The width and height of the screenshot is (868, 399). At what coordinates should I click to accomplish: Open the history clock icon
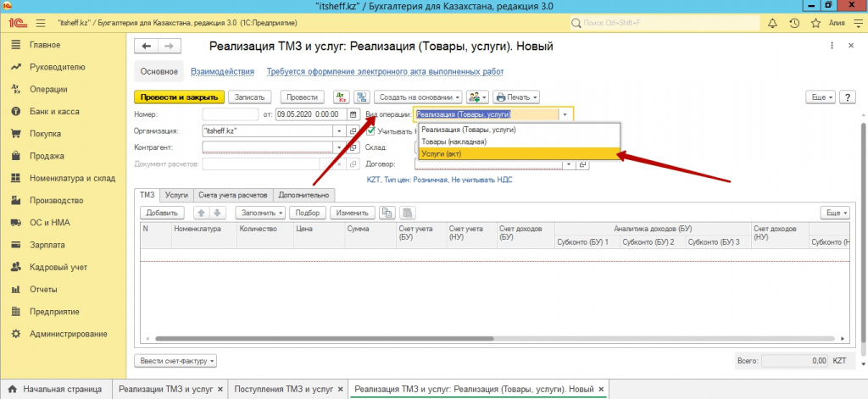[793, 23]
